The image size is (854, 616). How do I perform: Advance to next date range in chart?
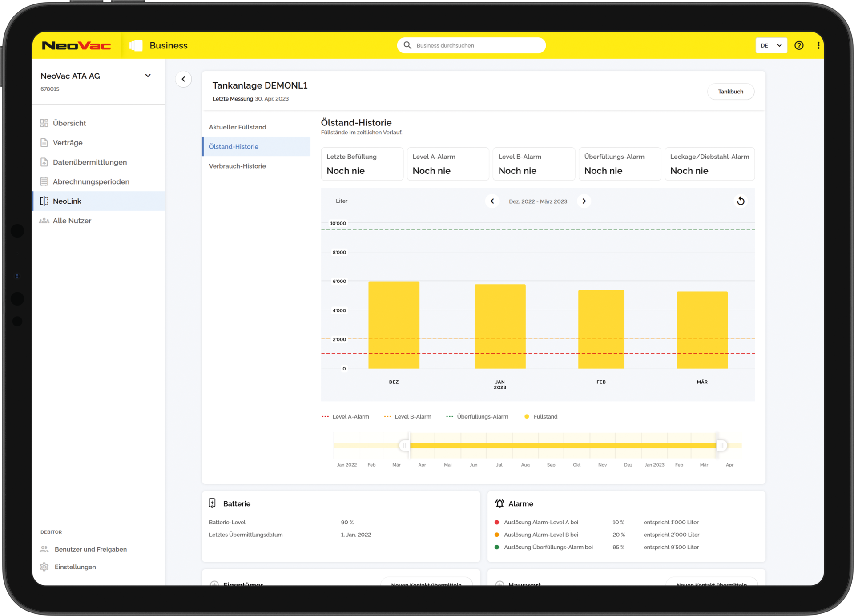584,201
